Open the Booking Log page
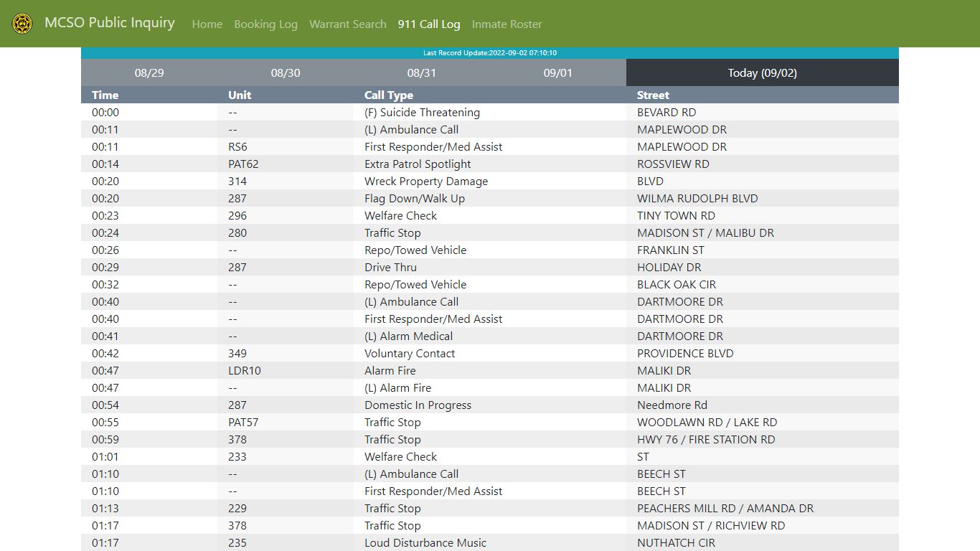Viewport: 980px width, 551px height. pos(265,24)
